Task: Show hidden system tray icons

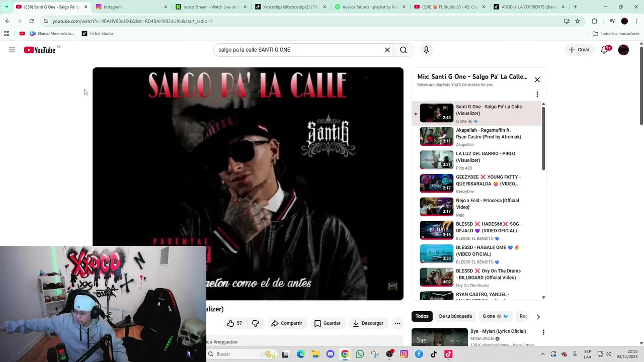Action: coord(542,354)
